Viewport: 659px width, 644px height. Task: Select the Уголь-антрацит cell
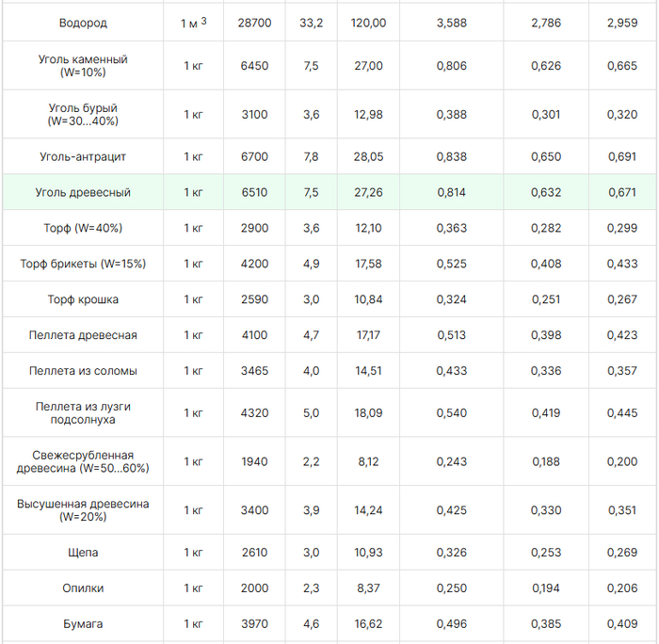click(83, 156)
